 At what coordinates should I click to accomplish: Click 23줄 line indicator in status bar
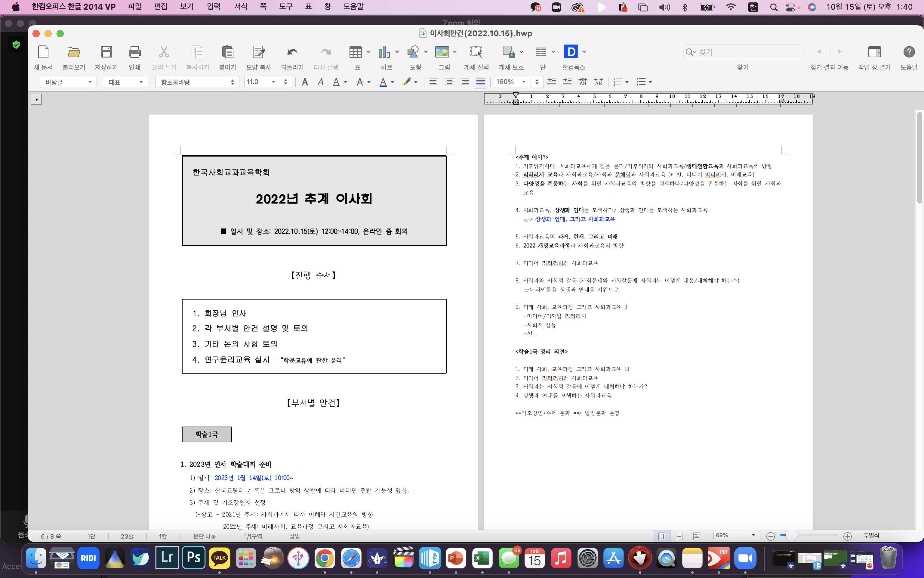point(127,536)
